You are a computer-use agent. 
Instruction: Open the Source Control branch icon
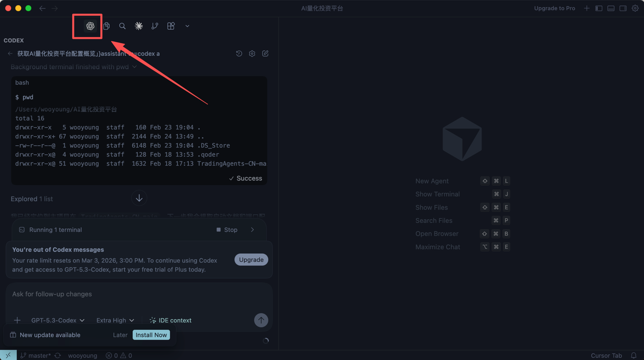[x=155, y=26]
